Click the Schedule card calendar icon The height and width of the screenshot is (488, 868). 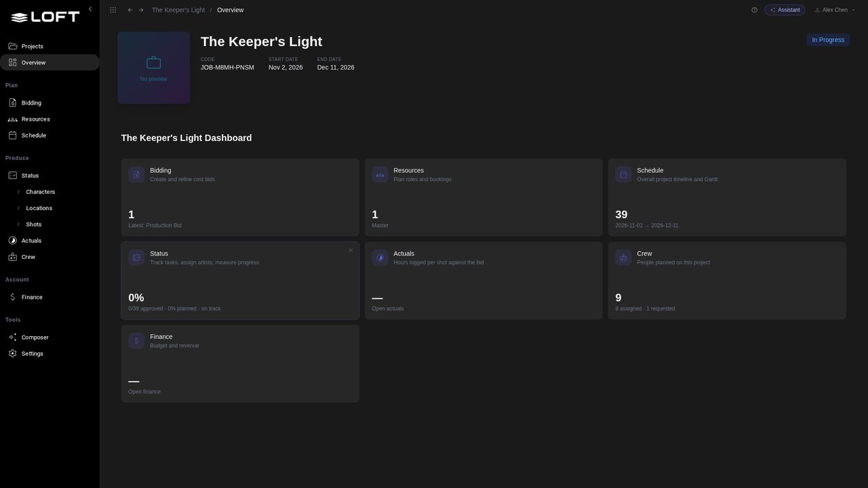623,174
